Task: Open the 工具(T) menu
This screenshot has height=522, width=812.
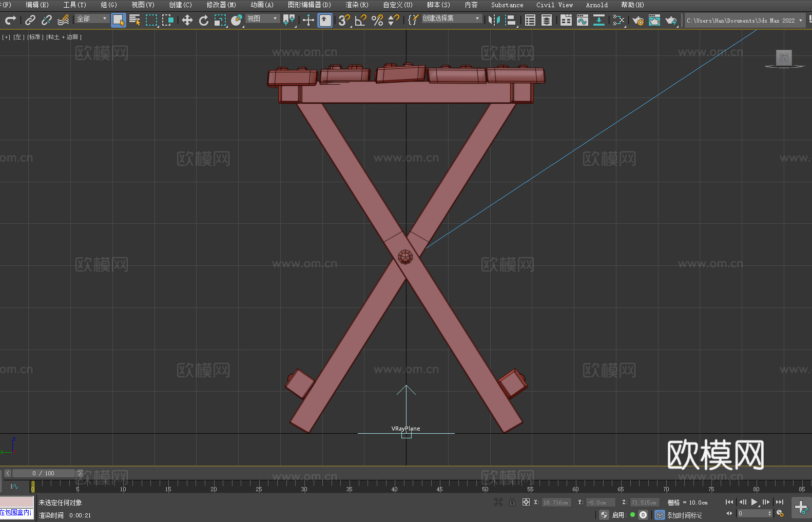Action: [x=75, y=5]
